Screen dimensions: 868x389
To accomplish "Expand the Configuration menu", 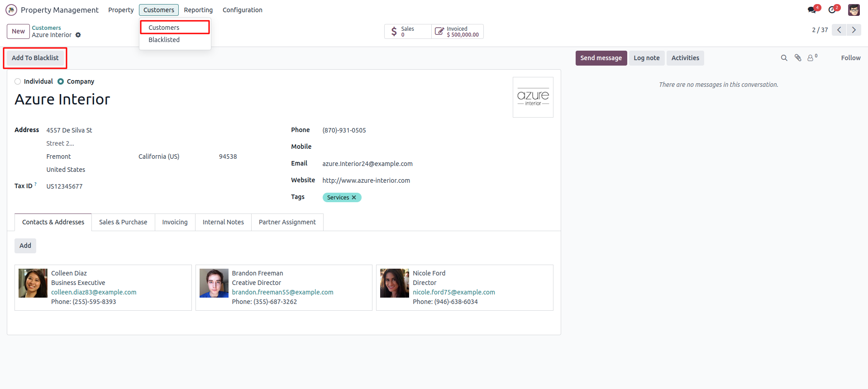I will point(242,10).
